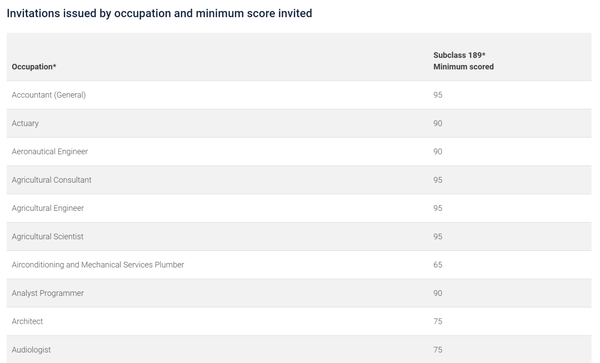Click the score 95 for Accountant (General)
This screenshot has width=600, height=363.
[x=438, y=95]
